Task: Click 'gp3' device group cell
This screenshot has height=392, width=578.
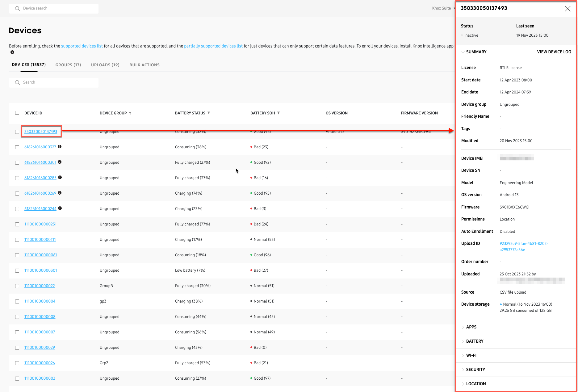Action: point(103,301)
